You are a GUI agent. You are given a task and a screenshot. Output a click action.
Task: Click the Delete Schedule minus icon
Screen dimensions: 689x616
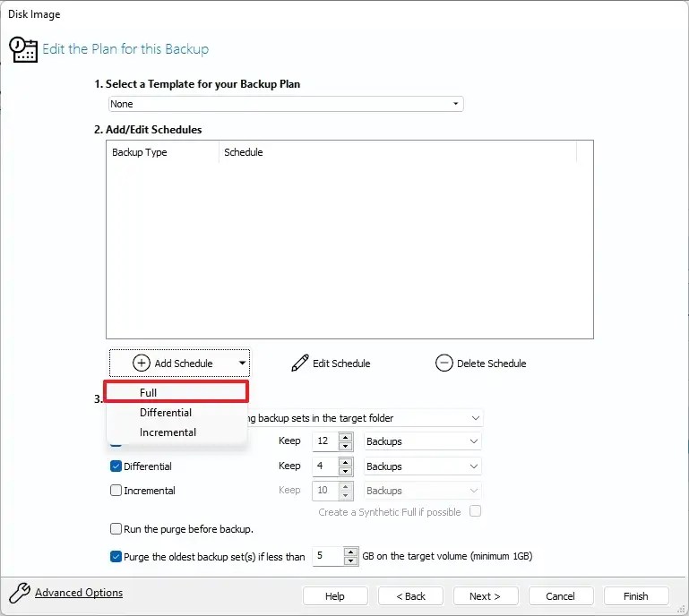pos(444,364)
